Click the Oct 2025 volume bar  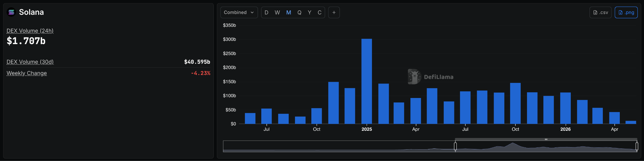pos(515,103)
